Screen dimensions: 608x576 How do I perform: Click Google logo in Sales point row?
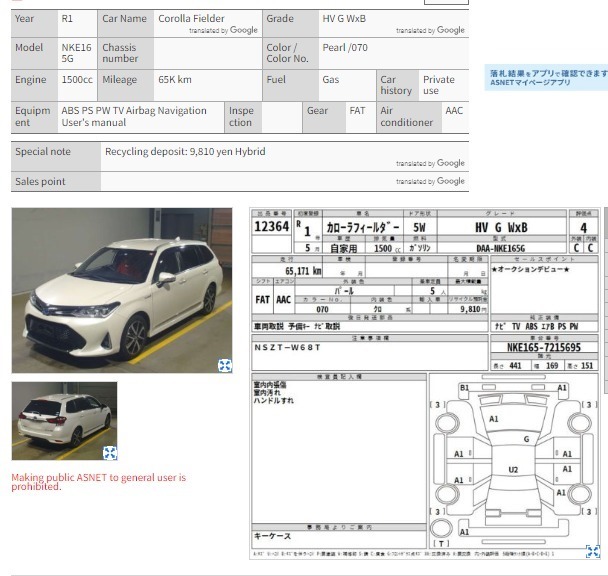tap(451, 182)
